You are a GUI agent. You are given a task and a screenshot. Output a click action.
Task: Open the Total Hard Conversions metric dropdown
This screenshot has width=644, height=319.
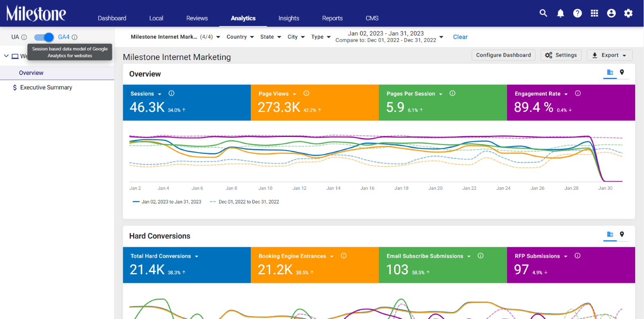[x=196, y=257]
